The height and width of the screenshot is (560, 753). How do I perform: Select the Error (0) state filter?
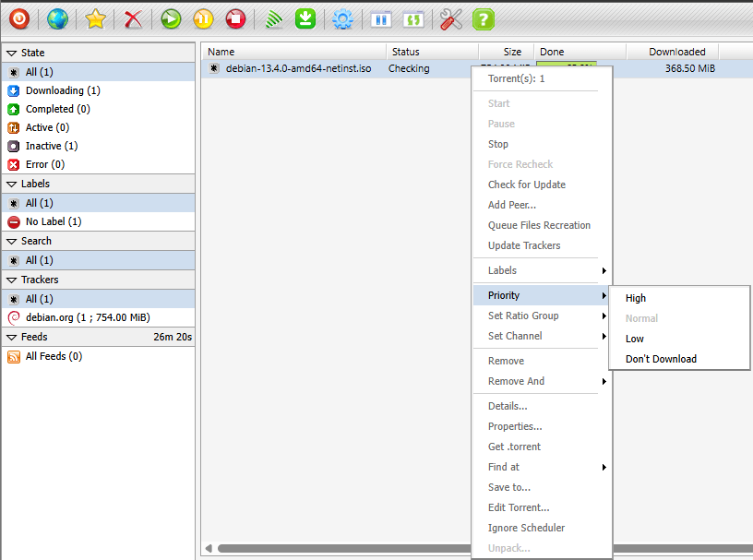[99, 164]
